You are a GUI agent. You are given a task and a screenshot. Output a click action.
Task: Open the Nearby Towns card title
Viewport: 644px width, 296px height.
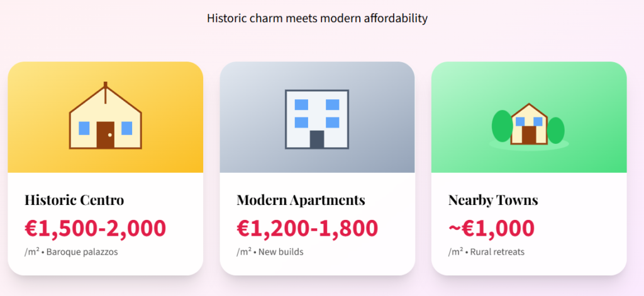pyautogui.click(x=493, y=200)
